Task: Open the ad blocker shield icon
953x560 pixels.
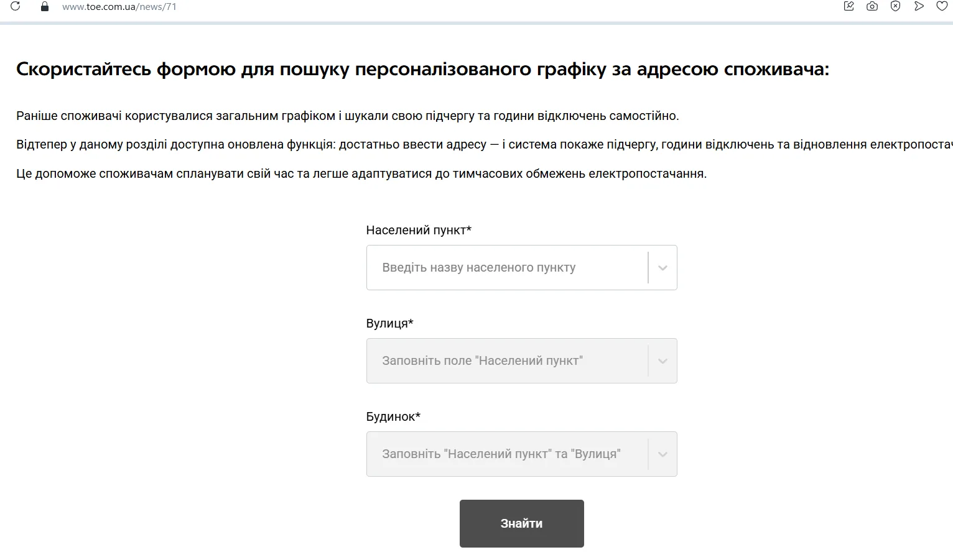Action: pos(895,6)
